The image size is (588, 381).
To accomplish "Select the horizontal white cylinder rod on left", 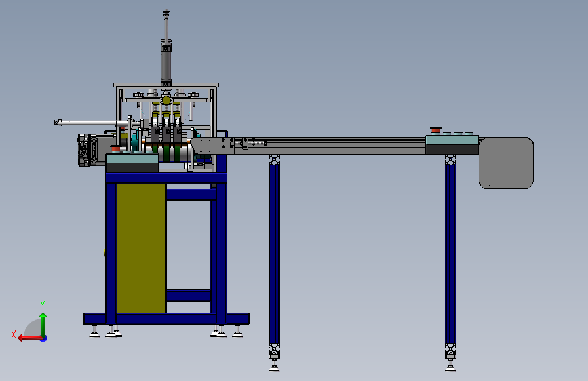I will click(x=92, y=123).
